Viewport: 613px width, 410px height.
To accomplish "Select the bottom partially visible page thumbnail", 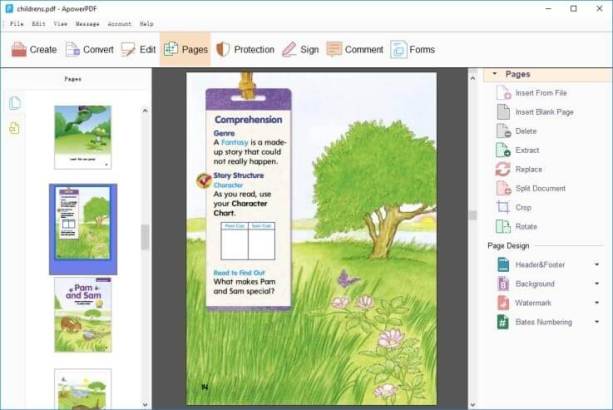I will (x=83, y=389).
